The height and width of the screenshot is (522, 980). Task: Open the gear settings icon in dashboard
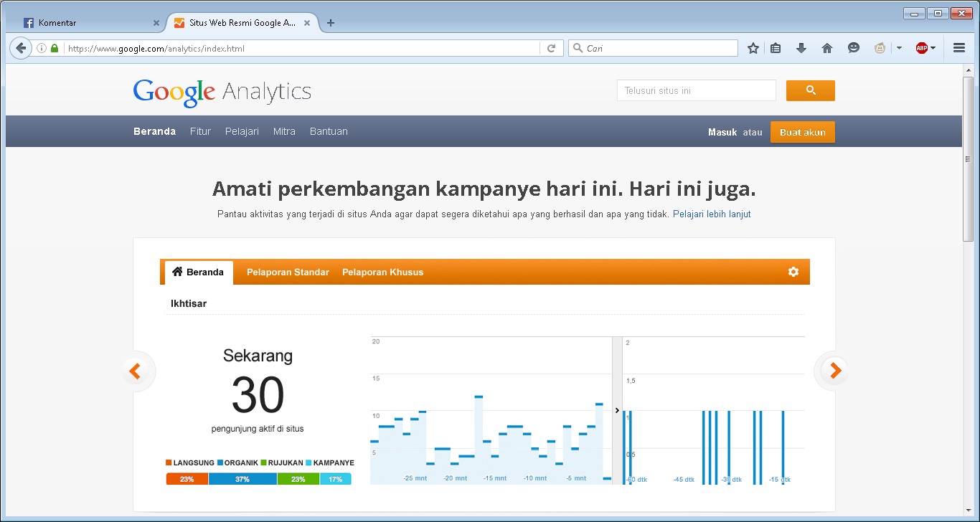pos(793,272)
